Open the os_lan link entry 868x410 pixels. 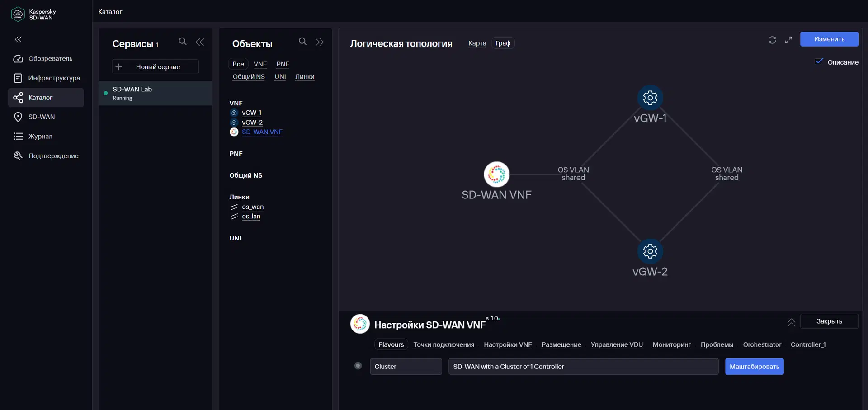click(251, 217)
